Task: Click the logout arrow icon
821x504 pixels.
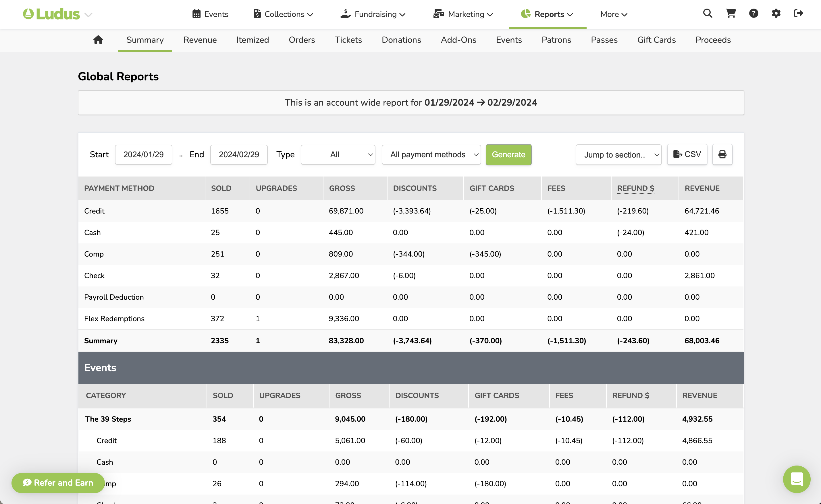Action: click(798, 14)
